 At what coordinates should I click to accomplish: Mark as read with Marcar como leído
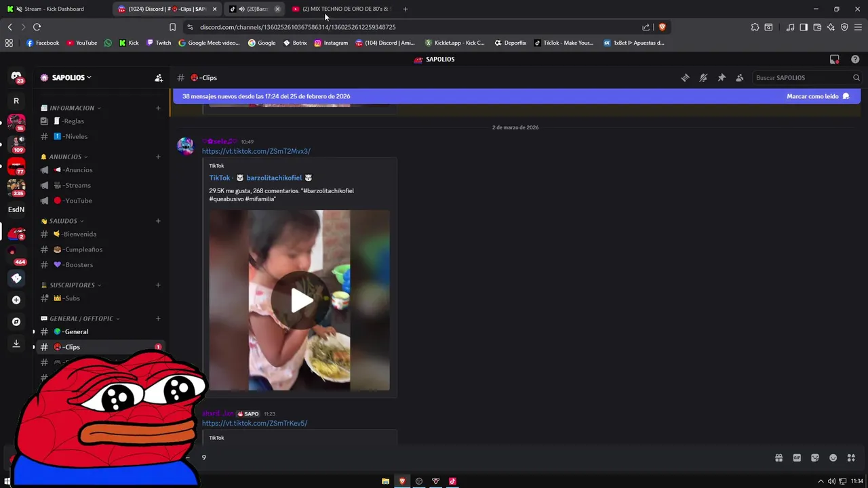818,96
